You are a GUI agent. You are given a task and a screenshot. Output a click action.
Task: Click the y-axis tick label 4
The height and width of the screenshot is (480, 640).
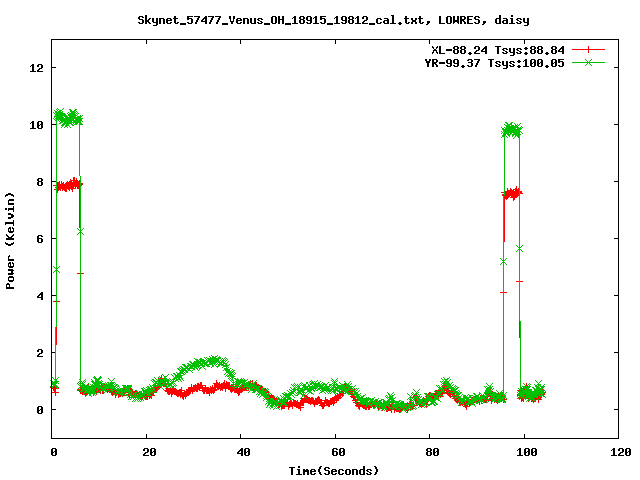pos(40,296)
